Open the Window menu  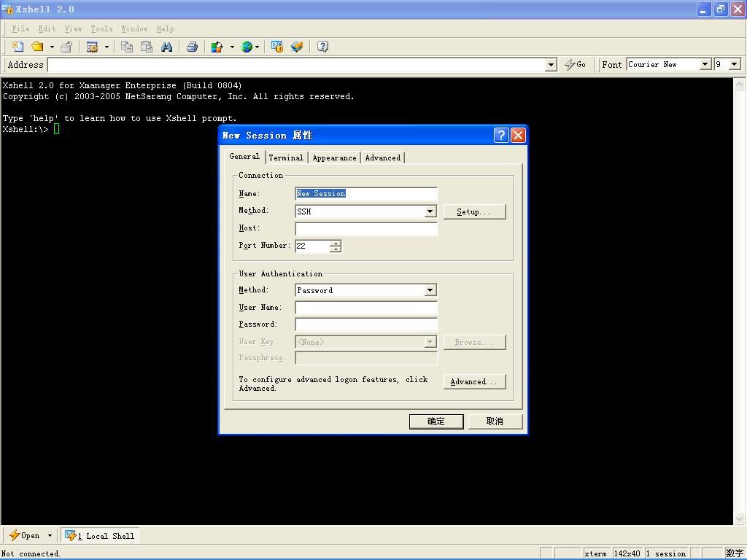coord(134,28)
